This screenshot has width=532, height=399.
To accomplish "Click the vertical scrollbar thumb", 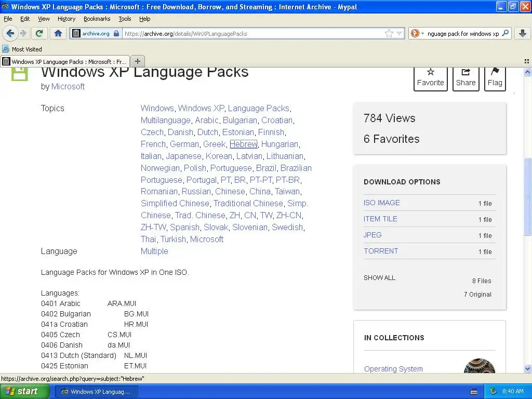I will tap(527, 197).
